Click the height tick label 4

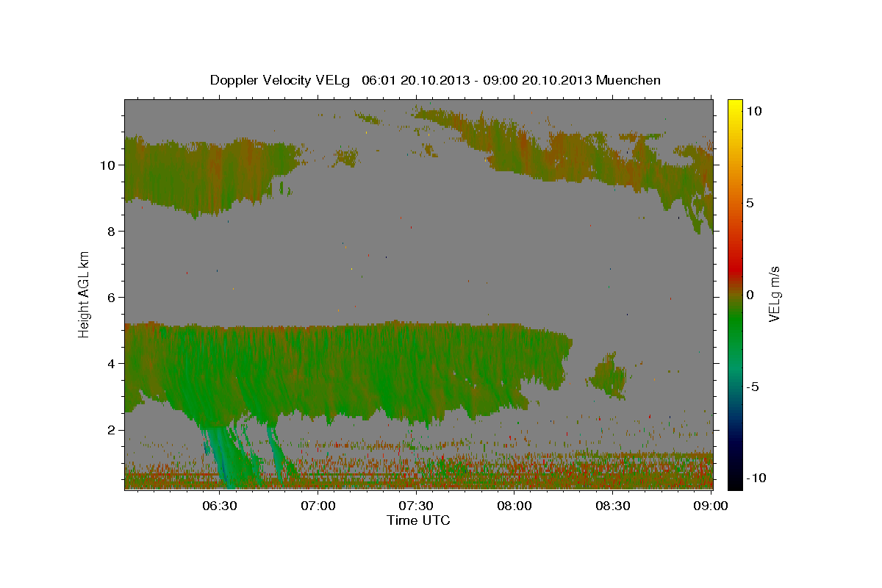coord(112,364)
